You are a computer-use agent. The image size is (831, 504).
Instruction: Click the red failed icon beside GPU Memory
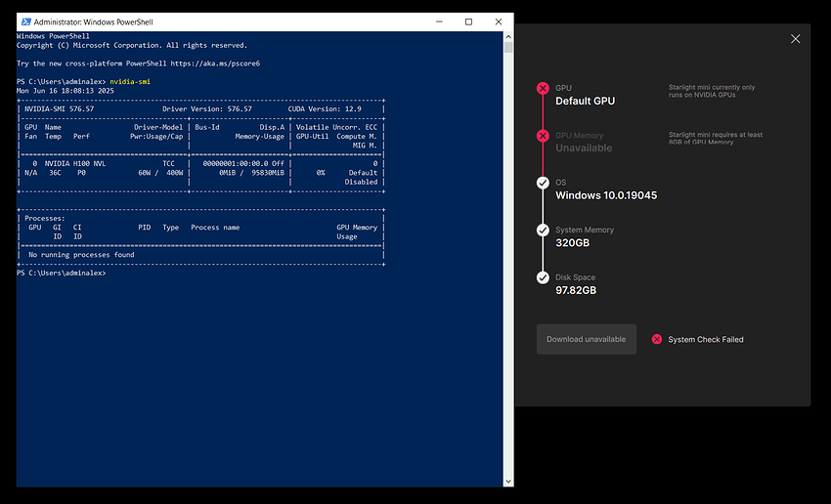pyautogui.click(x=543, y=136)
